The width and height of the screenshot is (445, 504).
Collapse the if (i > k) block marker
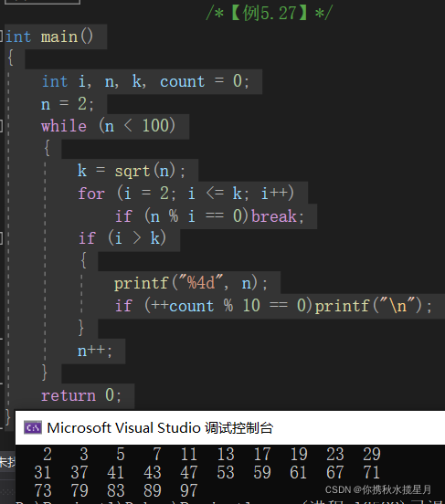[x=1, y=238]
